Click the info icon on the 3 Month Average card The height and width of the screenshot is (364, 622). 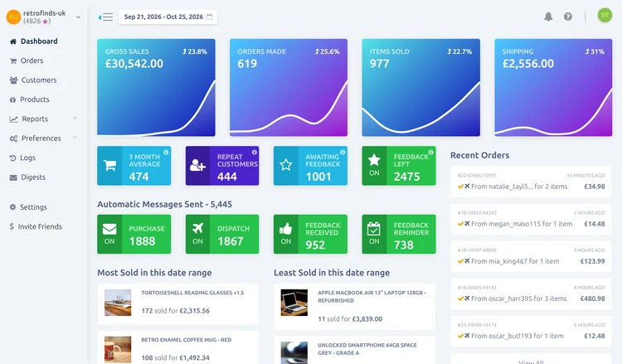(x=166, y=153)
